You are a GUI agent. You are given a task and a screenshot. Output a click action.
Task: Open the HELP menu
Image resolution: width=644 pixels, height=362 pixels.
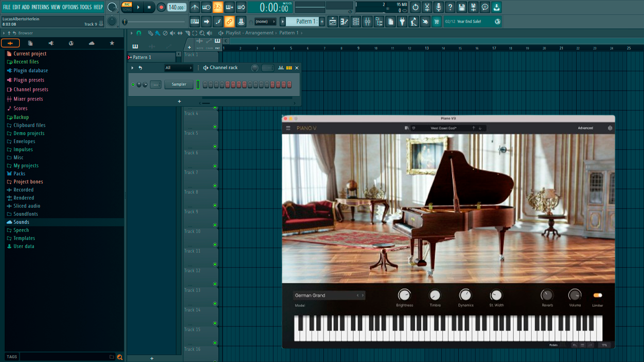[98, 7]
